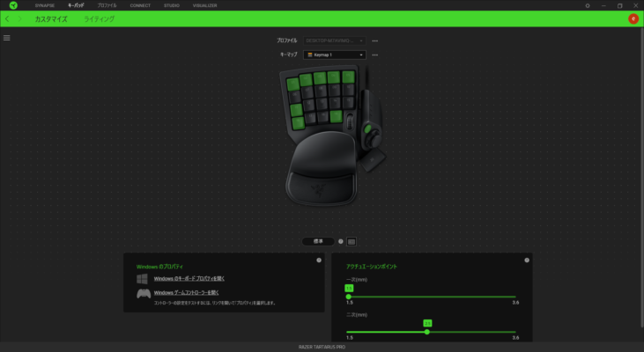
Task: Select the thumb key below the thumbstick
Action: pyautogui.click(x=373, y=159)
